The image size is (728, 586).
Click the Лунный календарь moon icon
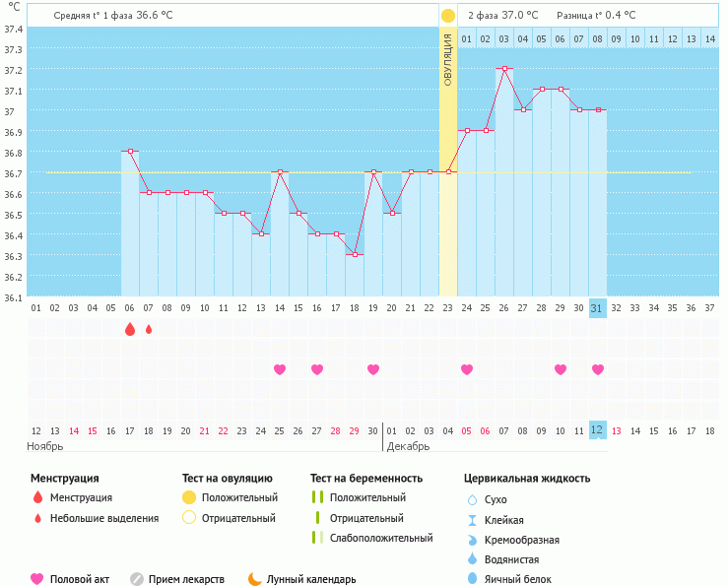pyautogui.click(x=255, y=579)
